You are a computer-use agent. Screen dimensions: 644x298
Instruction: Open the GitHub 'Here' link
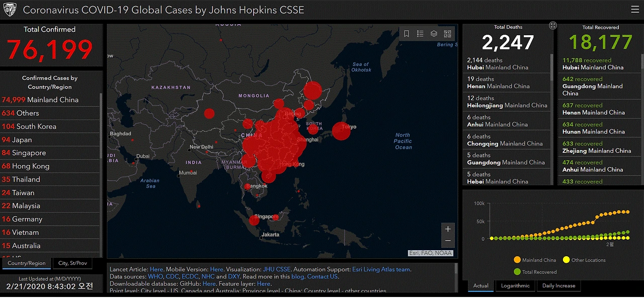pyautogui.click(x=209, y=284)
